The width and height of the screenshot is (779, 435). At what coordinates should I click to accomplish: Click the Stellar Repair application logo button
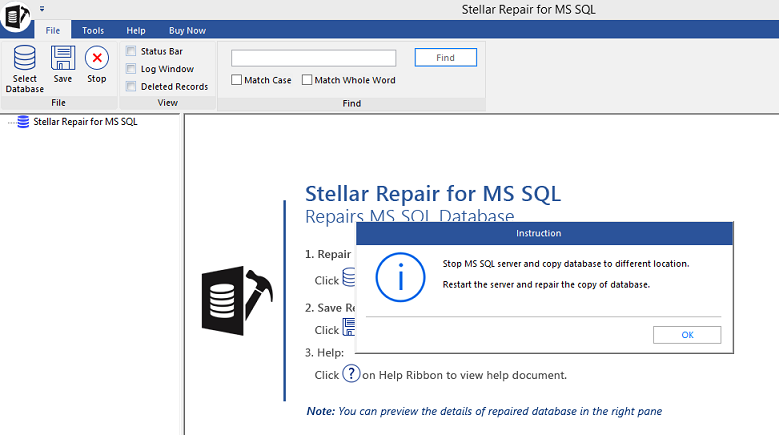tap(16, 16)
